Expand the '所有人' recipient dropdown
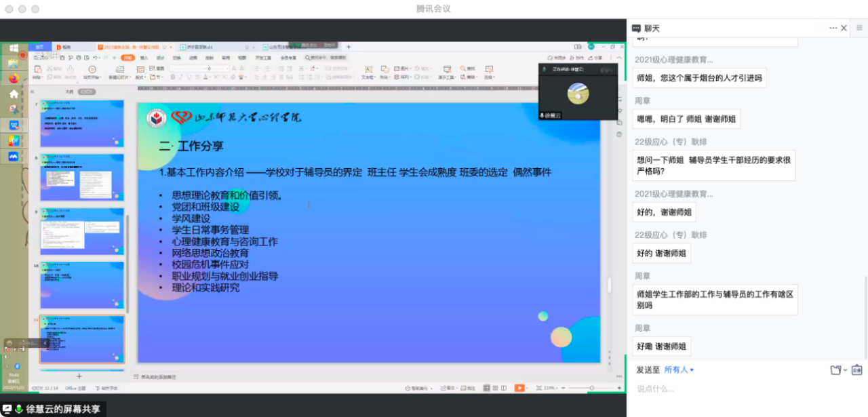 (x=679, y=370)
